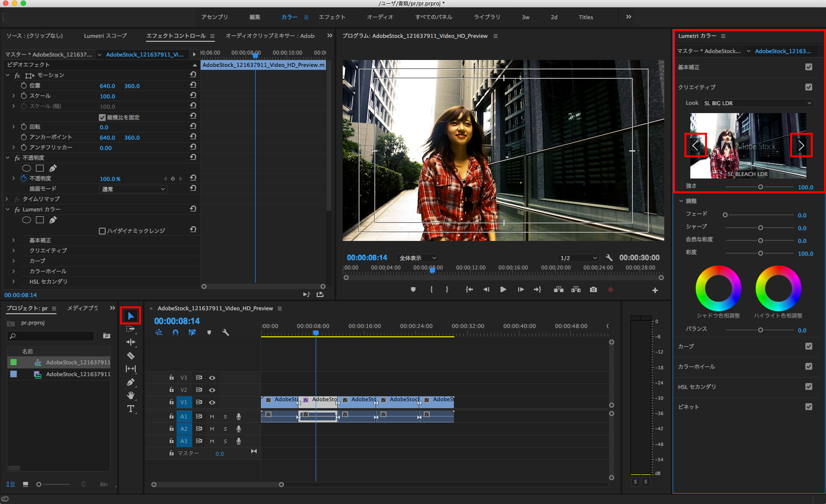Click the Add Marker icon in Program monitor
The width and height of the screenshot is (826, 504).
tap(413, 290)
